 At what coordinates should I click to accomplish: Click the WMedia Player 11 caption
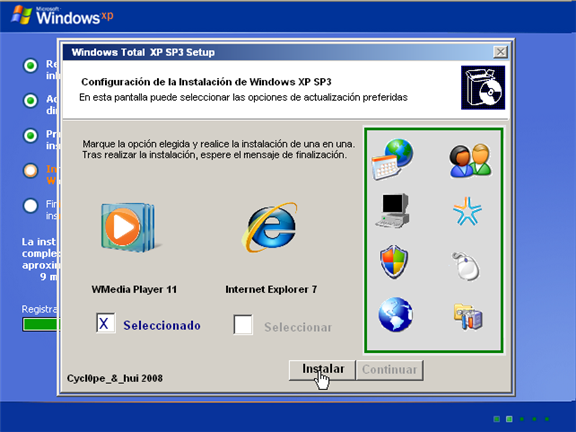click(x=134, y=289)
